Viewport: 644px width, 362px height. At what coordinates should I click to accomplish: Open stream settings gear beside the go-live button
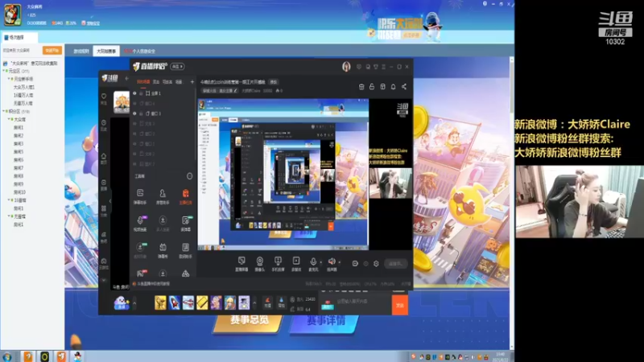(376, 264)
